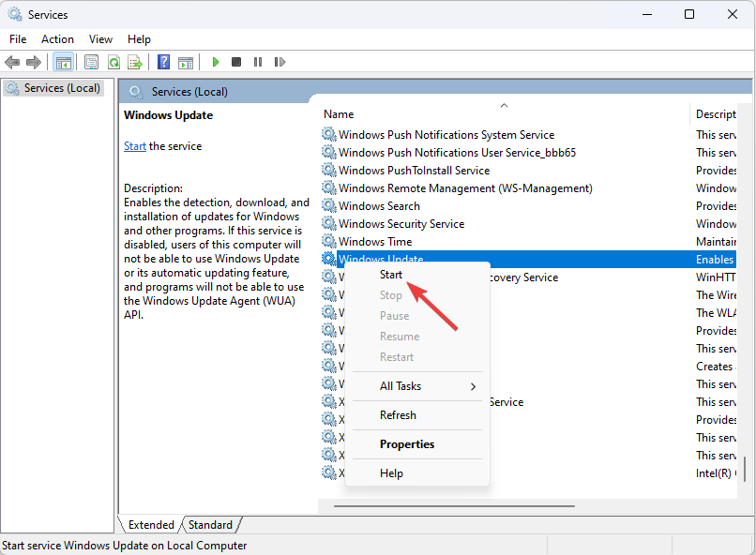Screen dimensions: 756x555
Task: Toggle the Show/Hide Action Pane icon
Action: coord(186,62)
